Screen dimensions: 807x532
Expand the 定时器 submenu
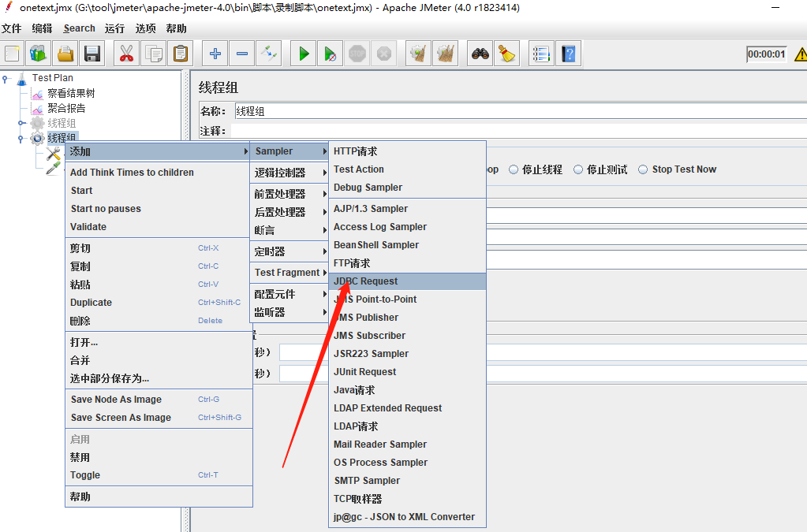pos(290,251)
